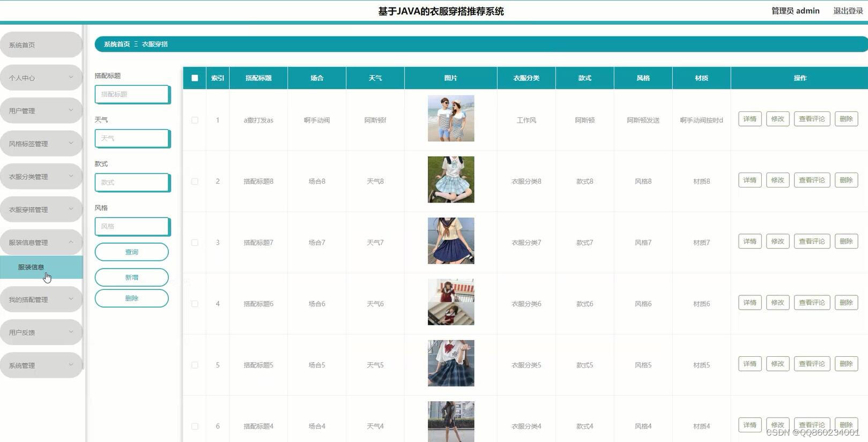The width and height of the screenshot is (868, 442).
Task: Check the checkbox for row 2
Action: [x=195, y=181]
